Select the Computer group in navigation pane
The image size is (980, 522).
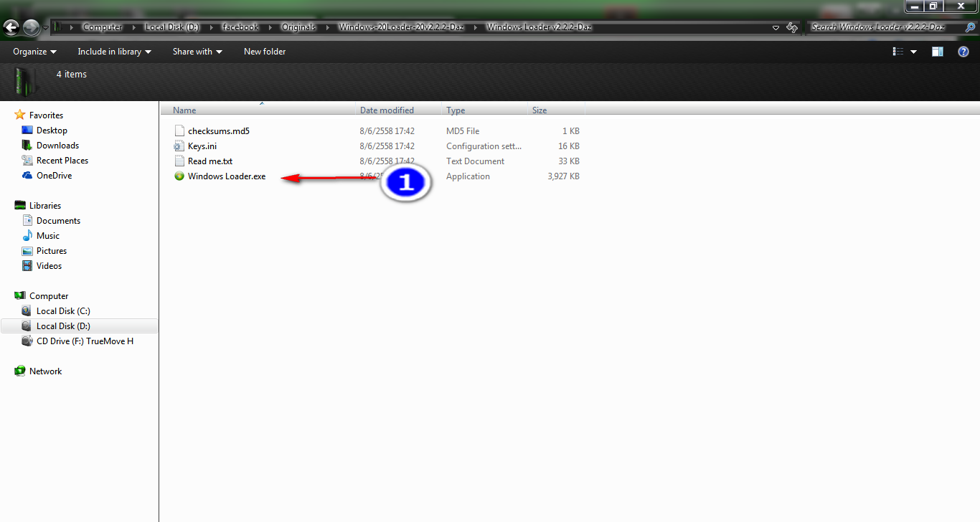48,296
